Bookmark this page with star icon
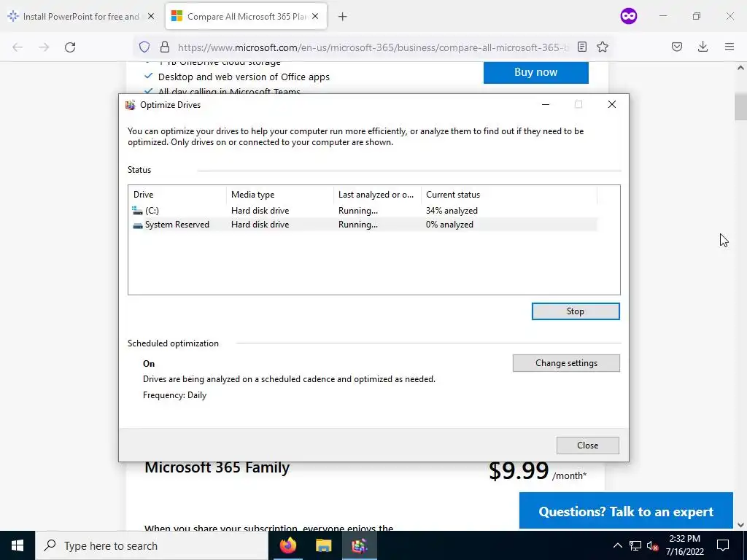 point(603,47)
